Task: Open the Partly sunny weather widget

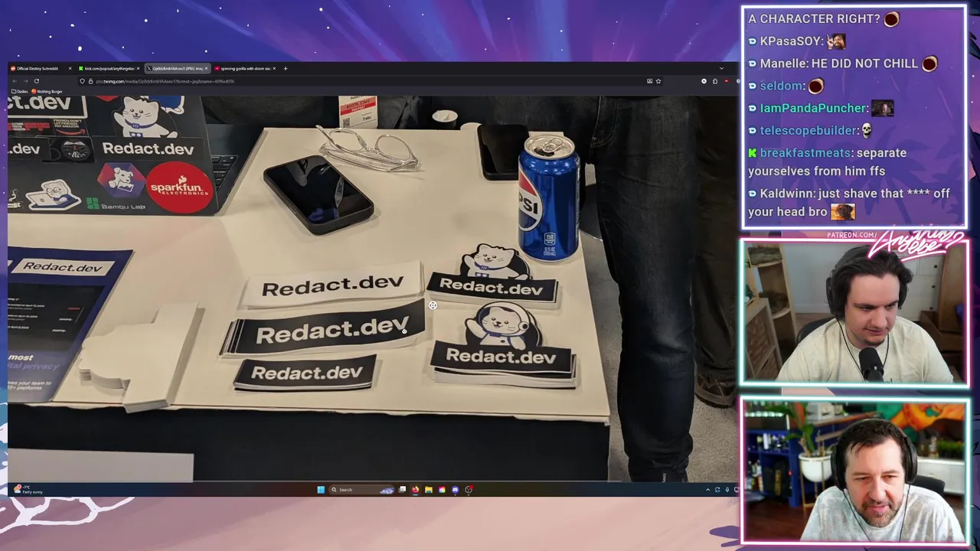Action: point(29,490)
